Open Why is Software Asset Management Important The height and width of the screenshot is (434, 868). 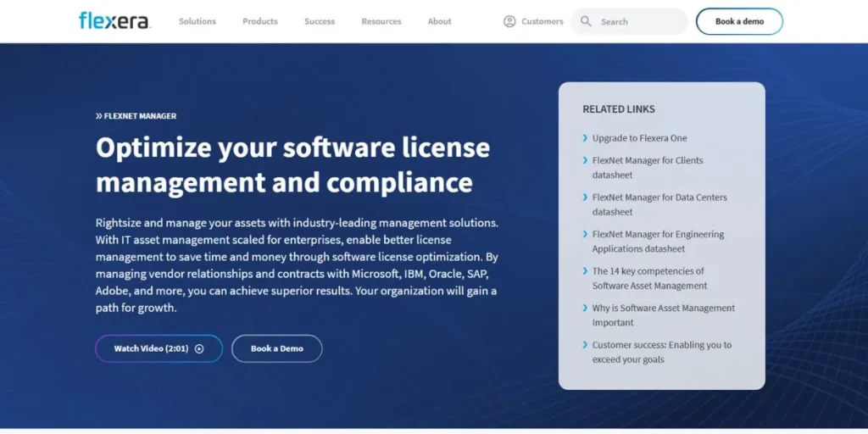click(x=664, y=315)
